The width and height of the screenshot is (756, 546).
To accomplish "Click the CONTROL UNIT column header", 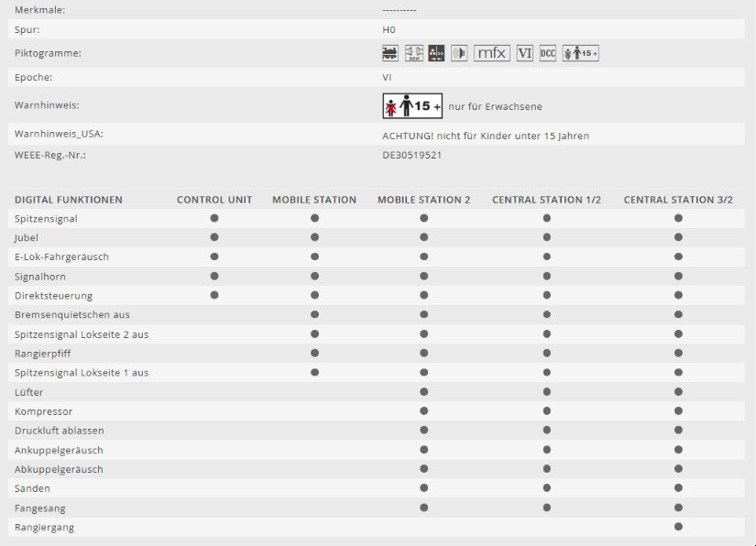I will 214,200.
